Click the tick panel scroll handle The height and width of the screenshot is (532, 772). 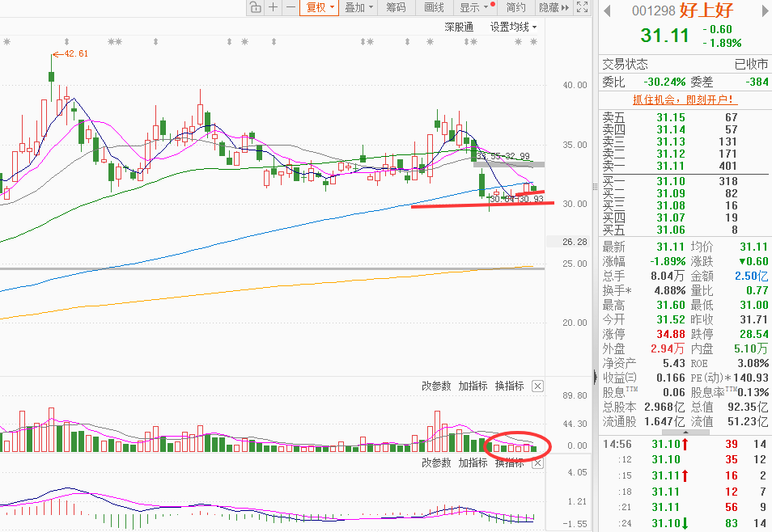pyautogui.click(x=685, y=432)
